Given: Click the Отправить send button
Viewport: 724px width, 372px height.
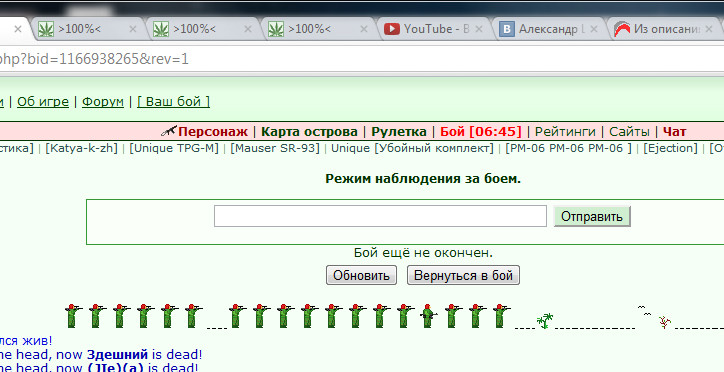Looking at the screenshot, I should 592,216.
